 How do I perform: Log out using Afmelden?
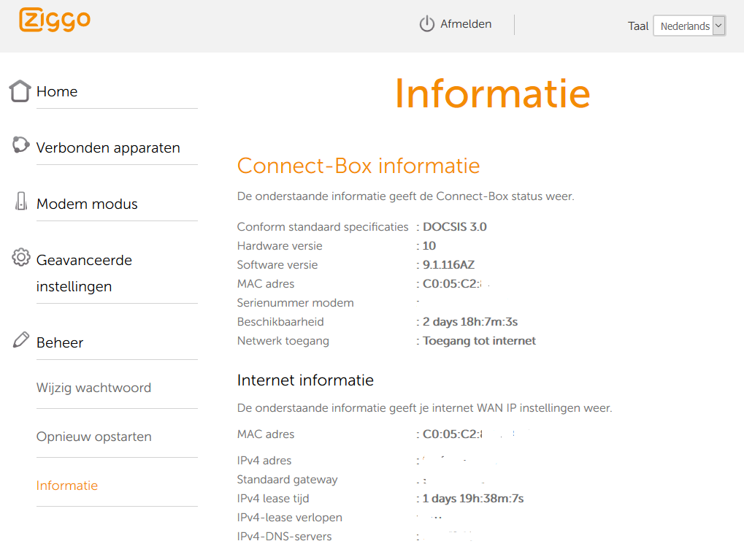pos(466,23)
